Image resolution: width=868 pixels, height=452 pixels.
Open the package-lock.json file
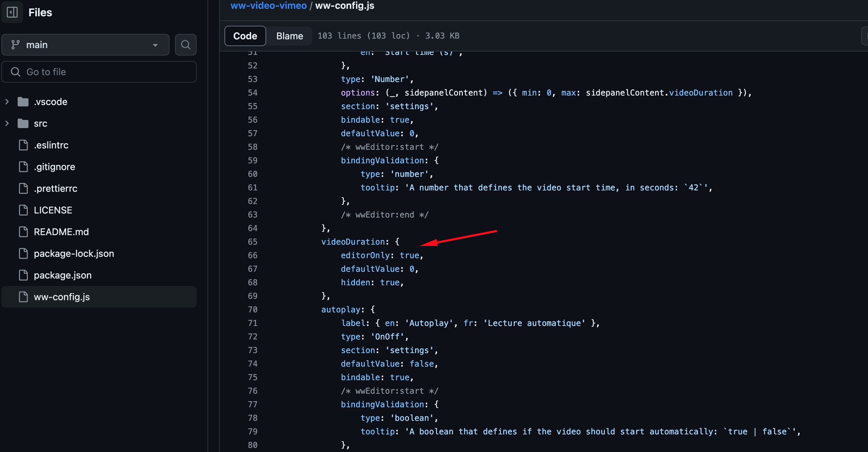pyautogui.click(x=74, y=253)
